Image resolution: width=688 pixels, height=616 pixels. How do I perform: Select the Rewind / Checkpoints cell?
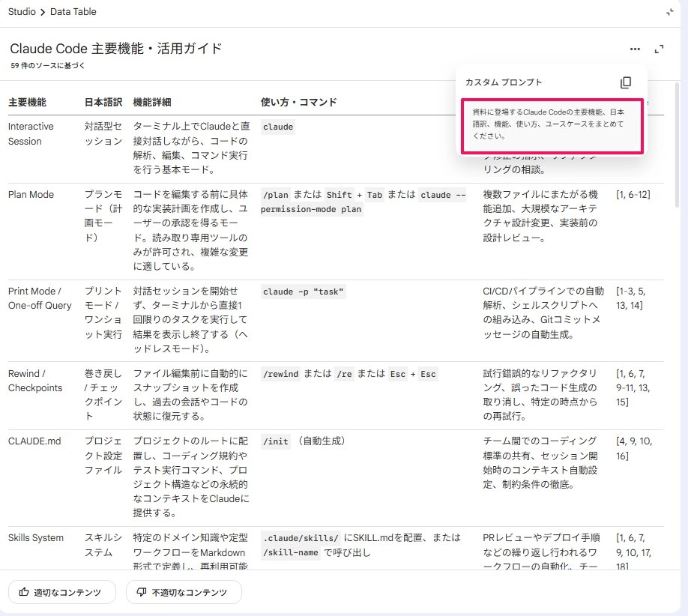pyautogui.click(x=35, y=381)
